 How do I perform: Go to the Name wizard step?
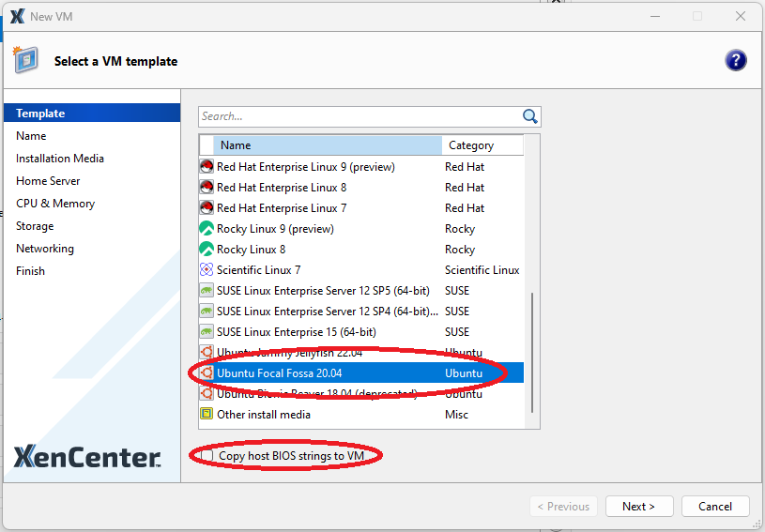[31, 135]
